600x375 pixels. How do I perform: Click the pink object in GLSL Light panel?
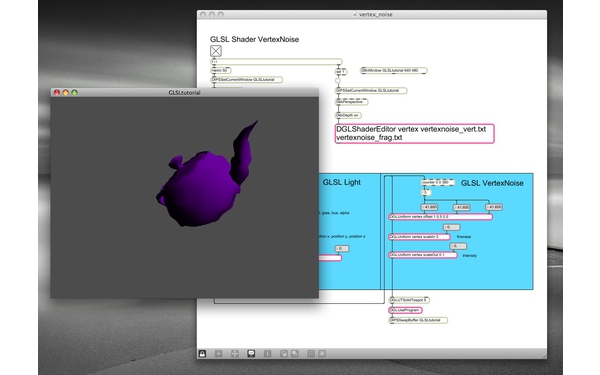pos(330,258)
